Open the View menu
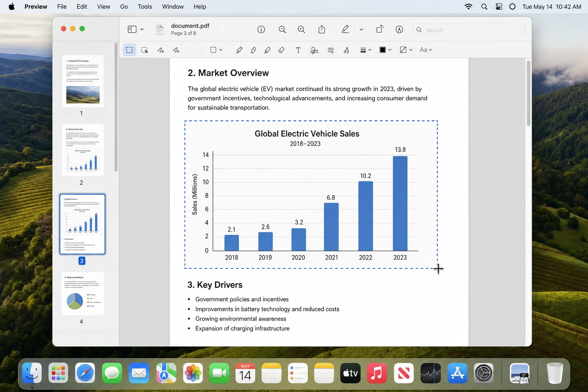Image resolution: width=588 pixels, height=392 pixels. [103, 7]
